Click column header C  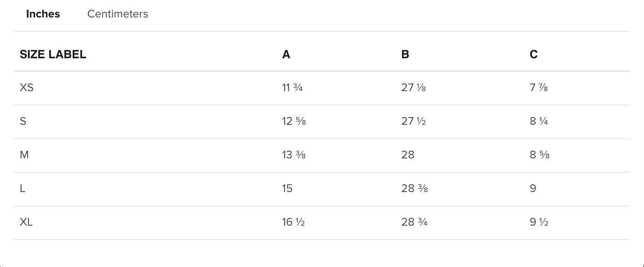pyautogui.click(x=534, y=54)
